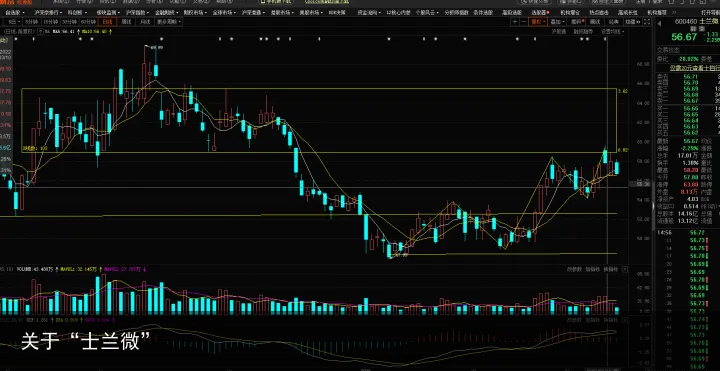Click 热点追击 button
The height and width of the screenshot is (371, 720).
pyautogui.click(x=599, y=12)
